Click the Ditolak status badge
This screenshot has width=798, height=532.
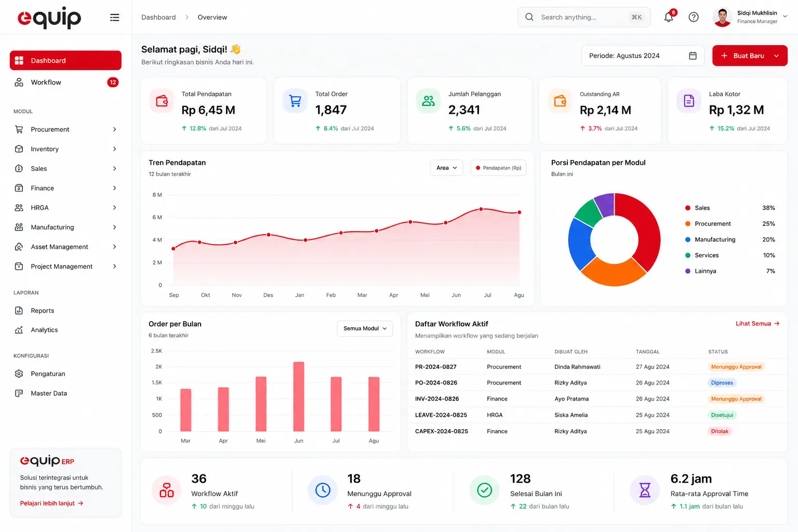(x=720, y=431)
